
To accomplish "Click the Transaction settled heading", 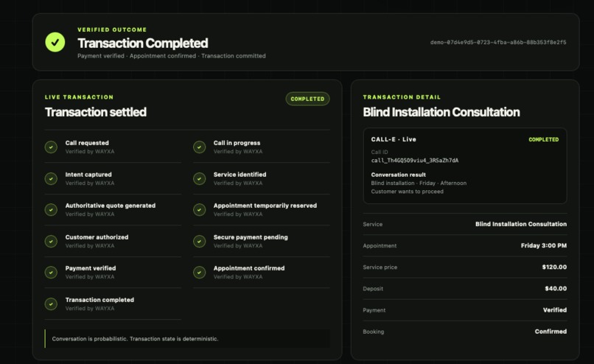I will click(96, 112).
